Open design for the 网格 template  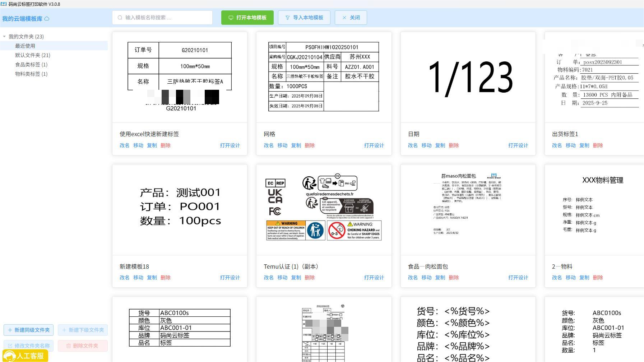[374, 145]
